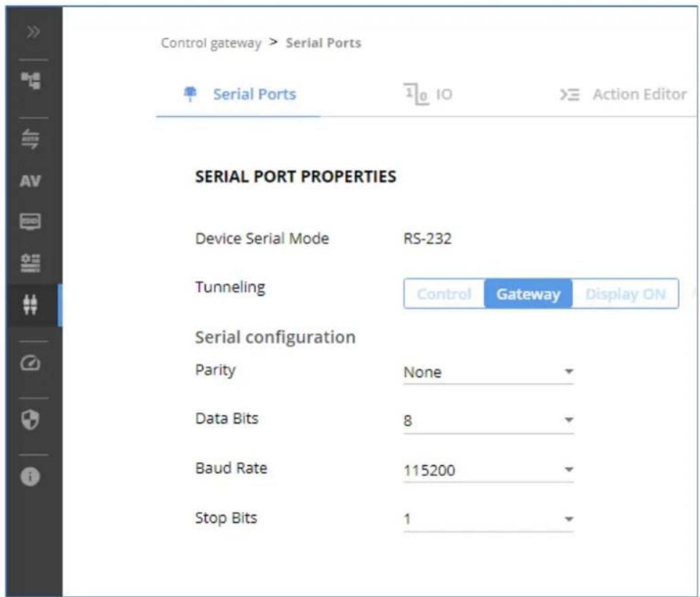Click the Tunneling label
This screenshot has width=700, height=597.
click(x=230, y=287)
